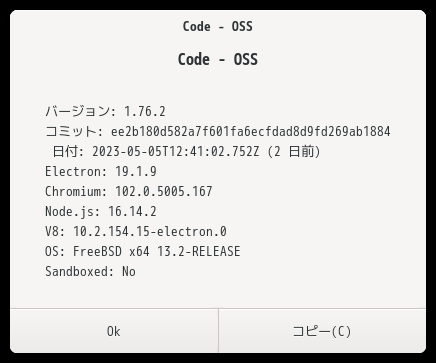Click the 10.2.154.15-electron.0 value
The width and height of the screenshot is (436, 363).
coord(150,231)
